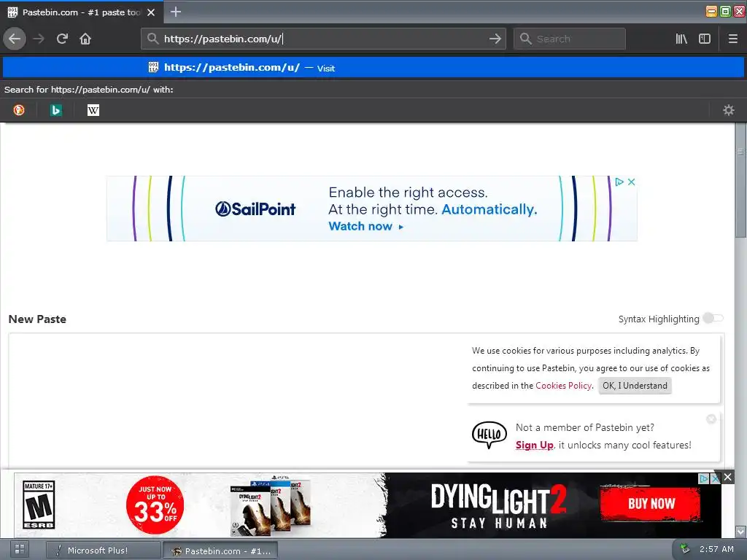
Task: Open the browser home page
Action: [x=85, y=39]
